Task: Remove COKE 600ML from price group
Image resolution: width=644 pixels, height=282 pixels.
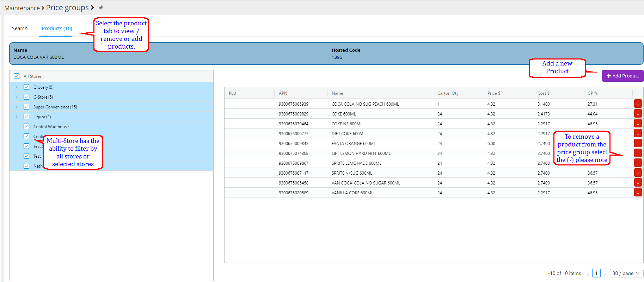Action: click(x=638, y=114)
